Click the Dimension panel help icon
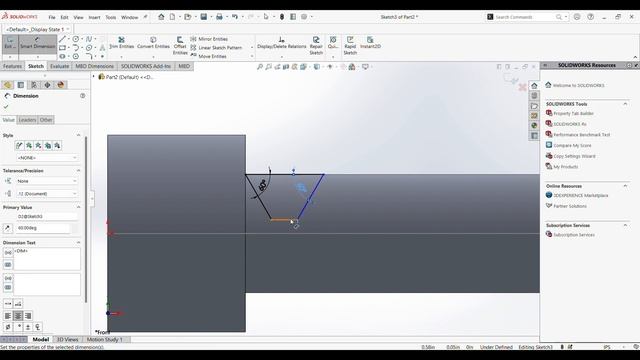 point(82,96)
